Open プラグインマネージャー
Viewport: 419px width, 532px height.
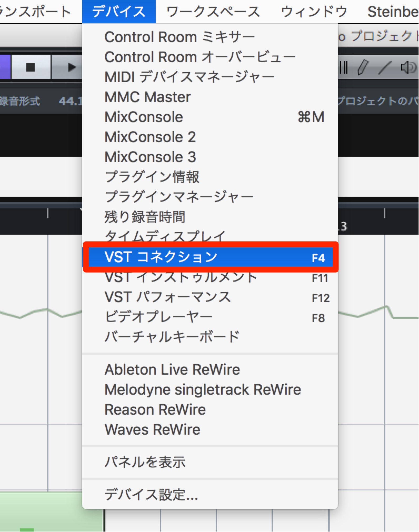click(x=210, y=197)
